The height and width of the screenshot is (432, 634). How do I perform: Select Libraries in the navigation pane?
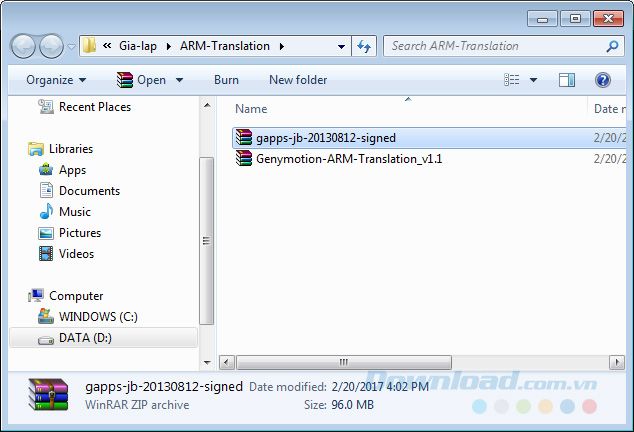click(x=71, y=149)
